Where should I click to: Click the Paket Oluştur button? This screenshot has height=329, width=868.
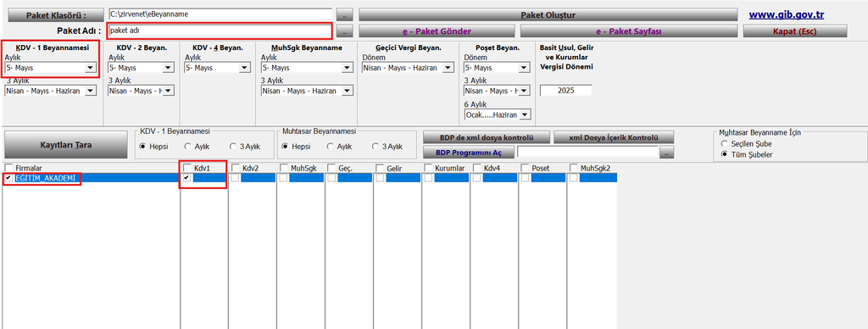[x=548, y=14]
